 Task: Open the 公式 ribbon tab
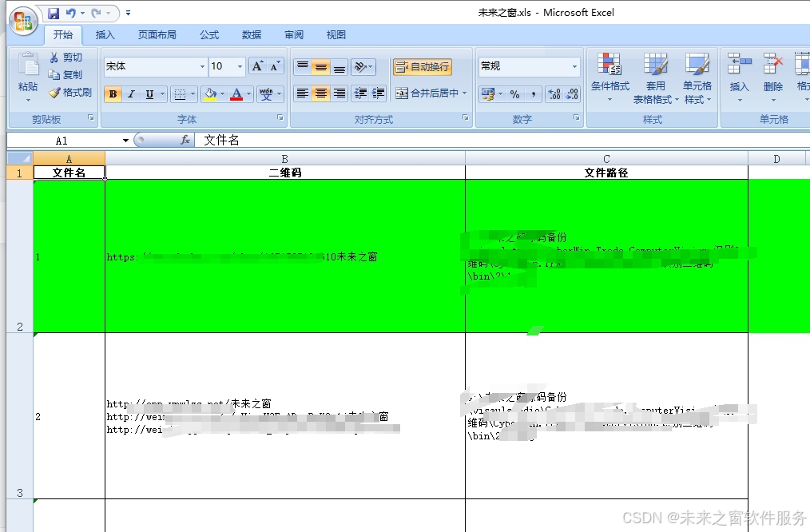(209, 34)
